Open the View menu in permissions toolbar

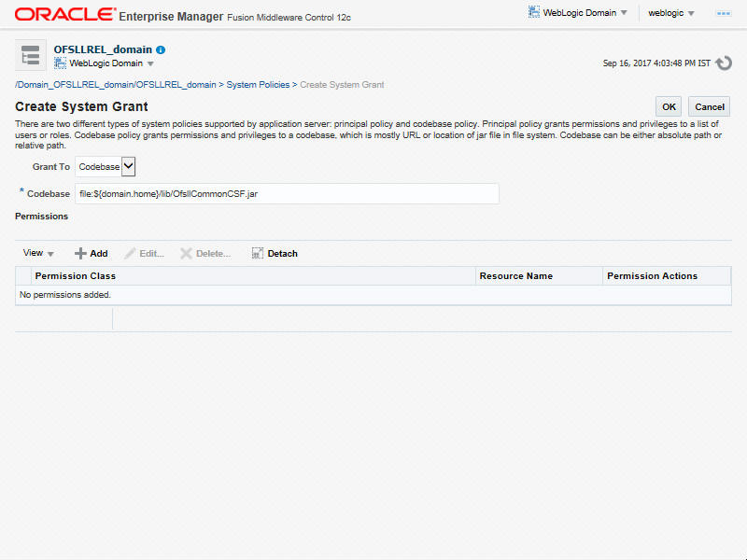pyautogui.click(x=38, y=253)
